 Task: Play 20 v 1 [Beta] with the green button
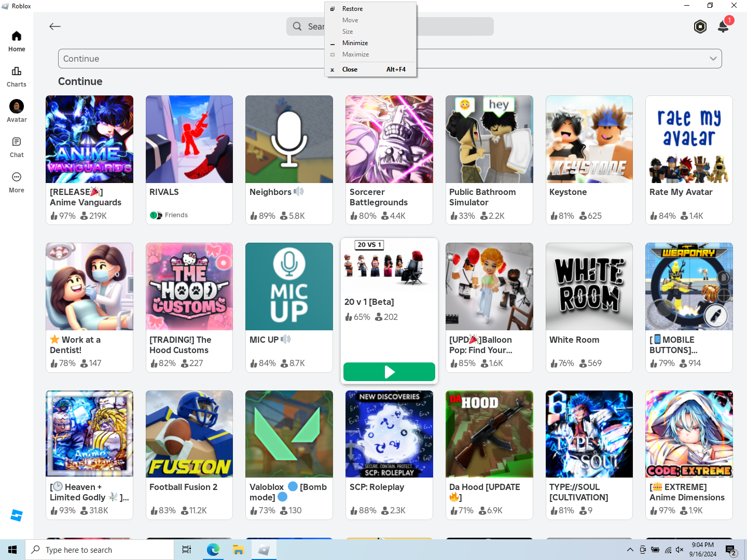pos(389,372)
